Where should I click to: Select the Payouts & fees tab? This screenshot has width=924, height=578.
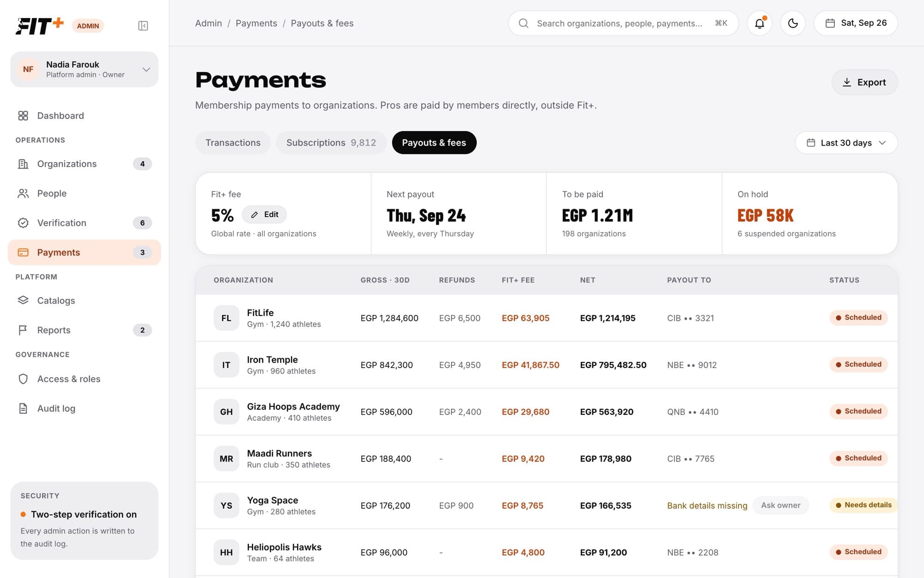pyautogui.click(x=434, y=142)
